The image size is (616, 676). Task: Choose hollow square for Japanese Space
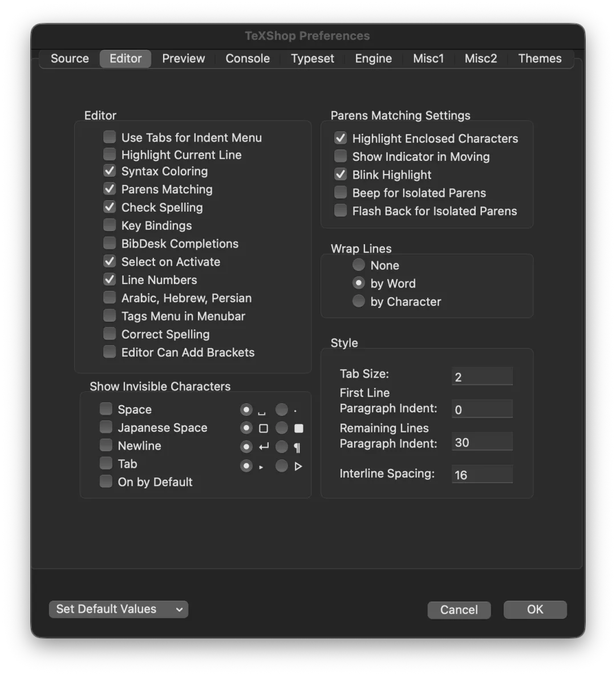pos(246,428)
